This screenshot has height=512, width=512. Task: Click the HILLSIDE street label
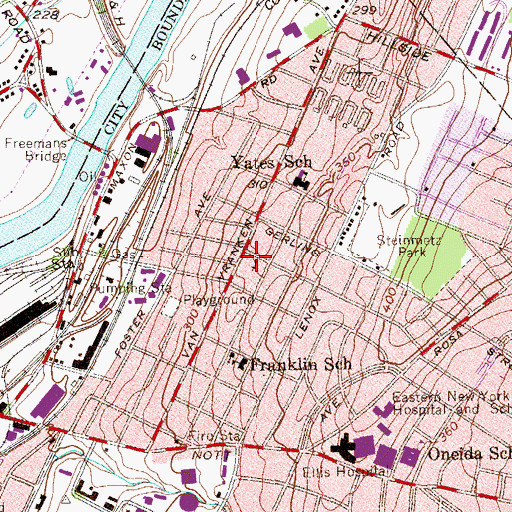pos(398,47)
